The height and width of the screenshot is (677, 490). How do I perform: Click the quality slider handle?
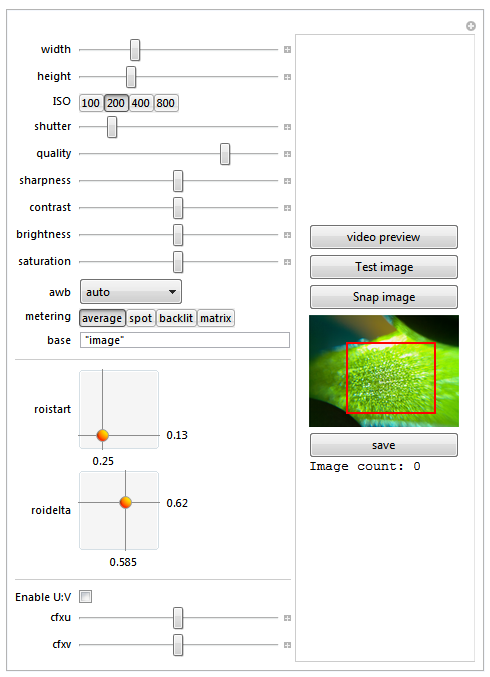point(225,154)
